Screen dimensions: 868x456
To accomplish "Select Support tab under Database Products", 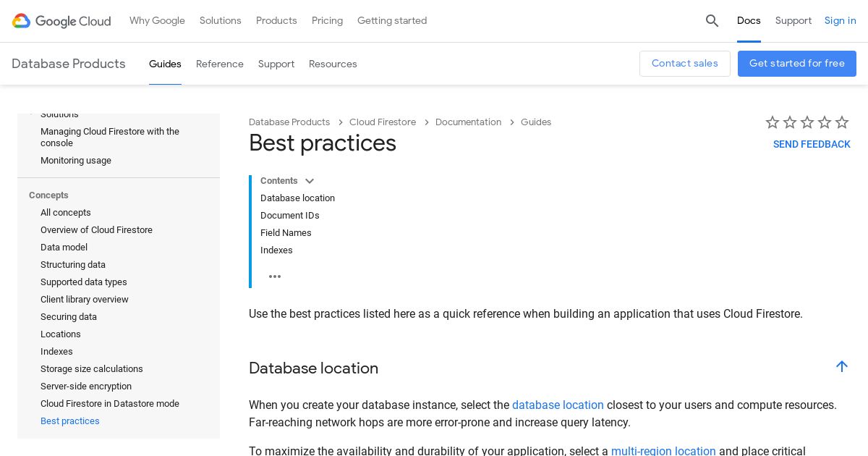I will [x=276, y=64].
